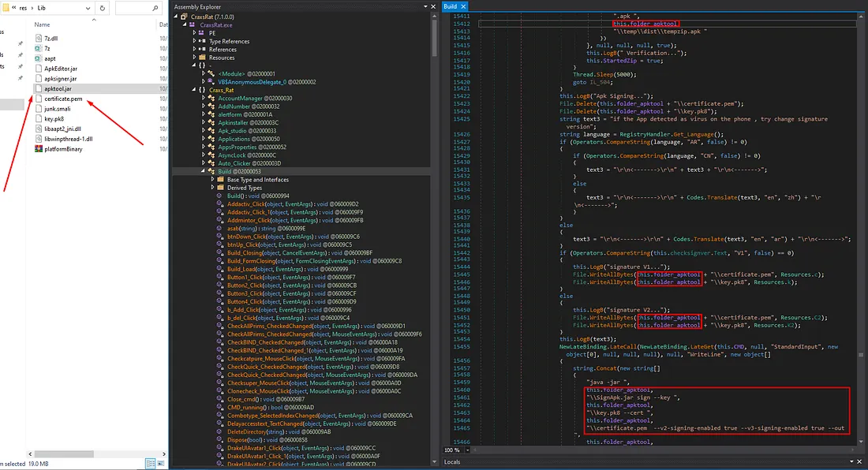Image resolution: width=868 pixels, height=470 pixels.
Task: Expand the AccountManager class node
Action: click(203, 98)
